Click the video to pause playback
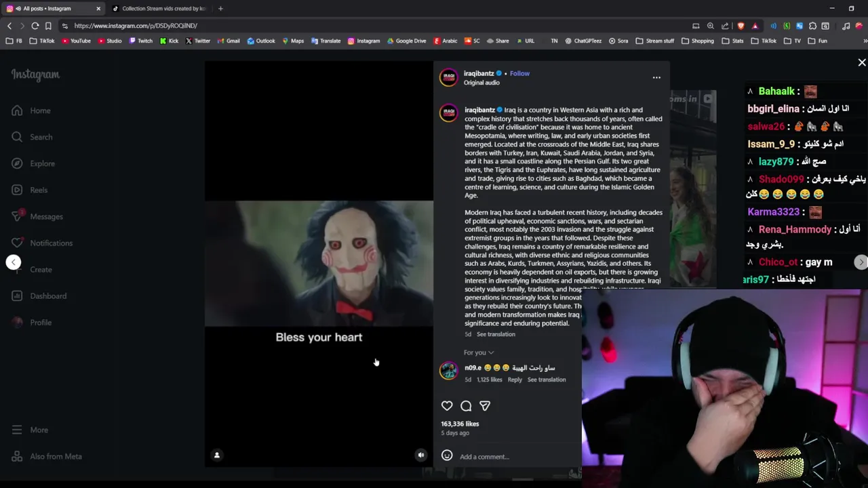 coord(319,264)
